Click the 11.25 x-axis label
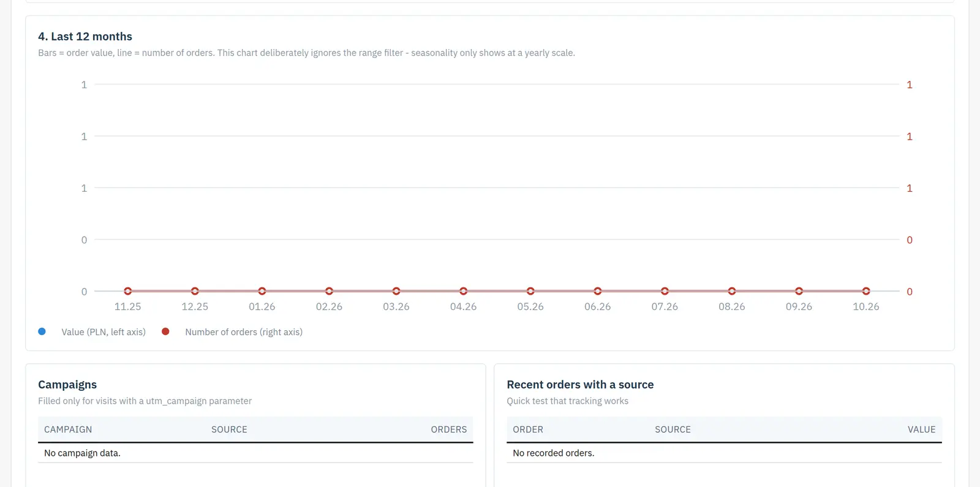 tap(127, 307)
